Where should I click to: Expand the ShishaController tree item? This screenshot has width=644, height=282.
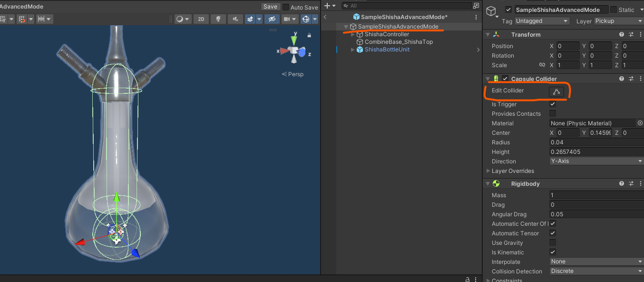click(352, 34)
